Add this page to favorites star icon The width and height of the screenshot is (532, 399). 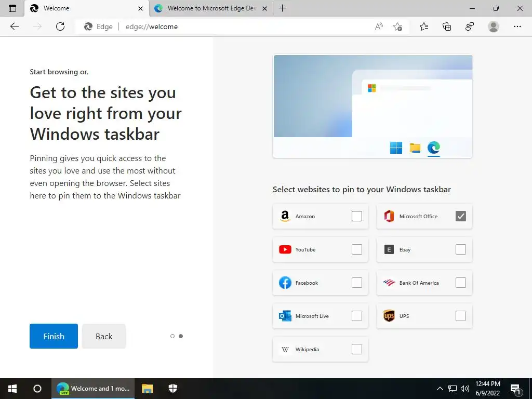click(397, 26)
